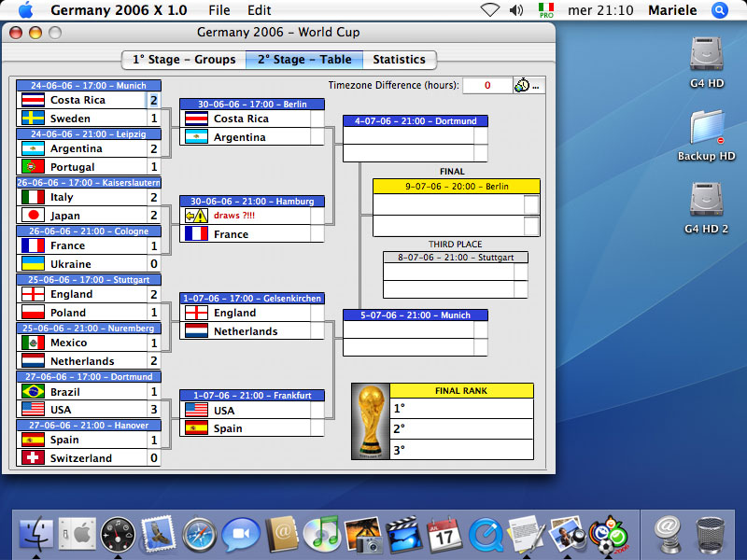Click USA's score field in the Dortmund match

tap(153, 410)
